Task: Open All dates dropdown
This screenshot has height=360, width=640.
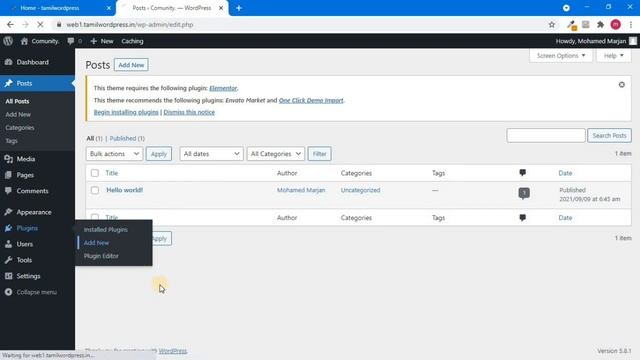Action: 211,154
